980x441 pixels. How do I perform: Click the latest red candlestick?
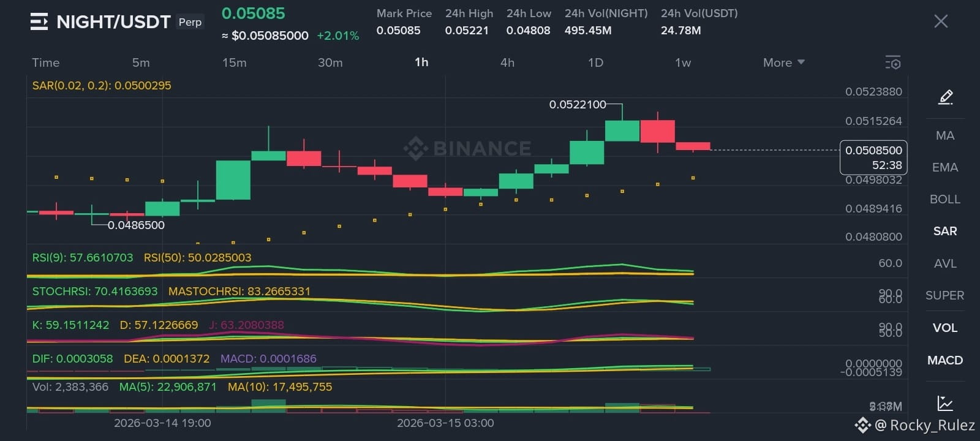[x=693, y=146]
